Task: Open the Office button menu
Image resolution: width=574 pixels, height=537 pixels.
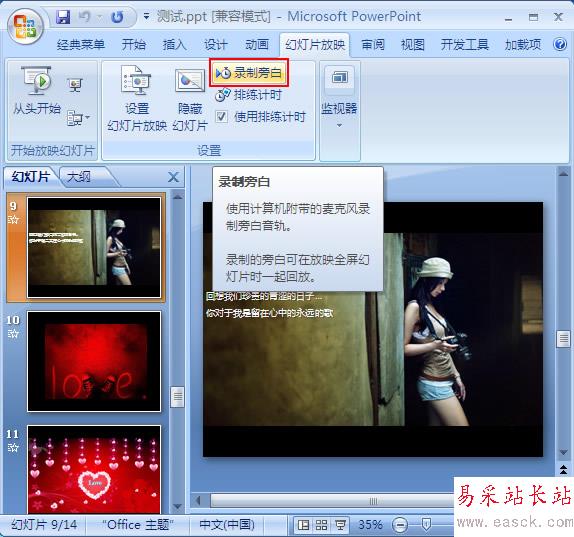Action: [25, 26]
